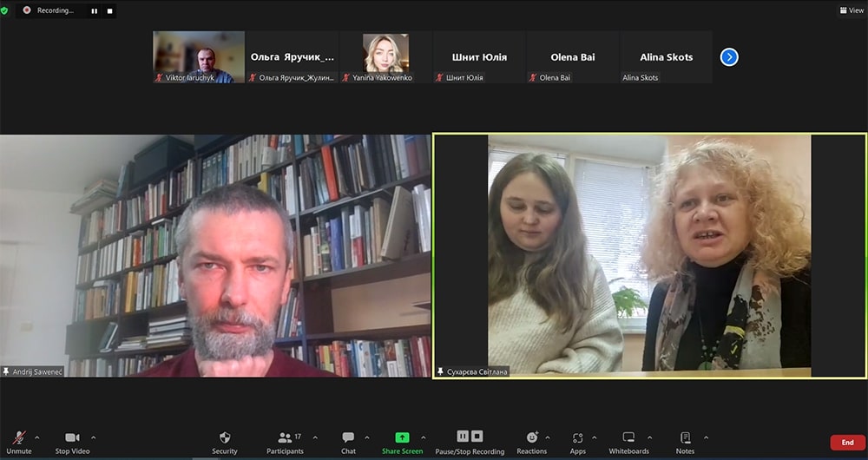
Task: Pause or stop the recording in toolbar
Action: click(x=470, y=441)
